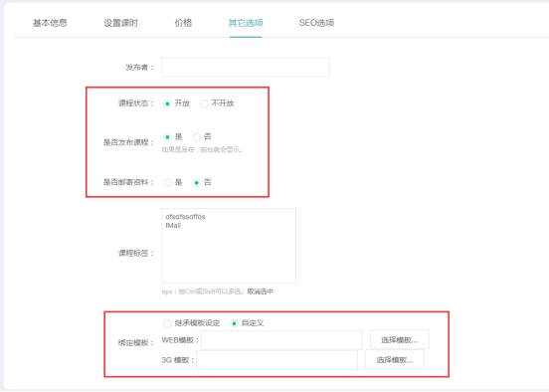The width and height of the screenshot is (549, 392).
Task: Go to the 价格 tab
Action: point(183,23)
